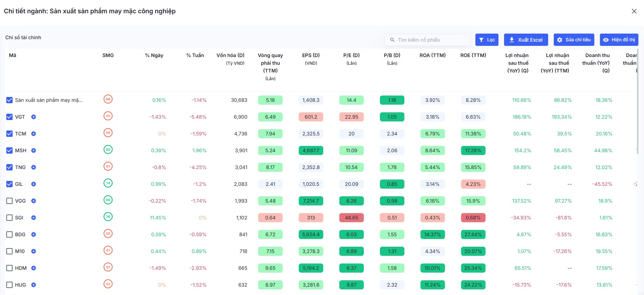644x295 pixels.
Task: Click the MSH ticker symbol
Action: tap(21, 150)
